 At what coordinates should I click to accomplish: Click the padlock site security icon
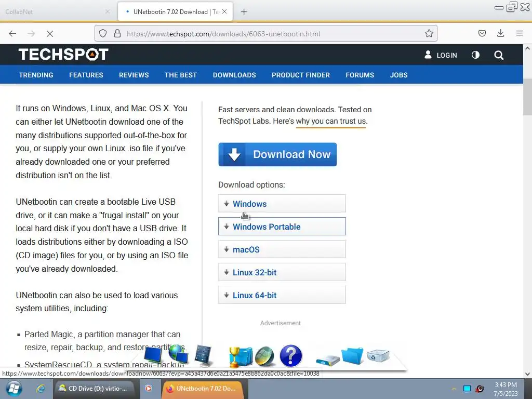coord(117,33)
